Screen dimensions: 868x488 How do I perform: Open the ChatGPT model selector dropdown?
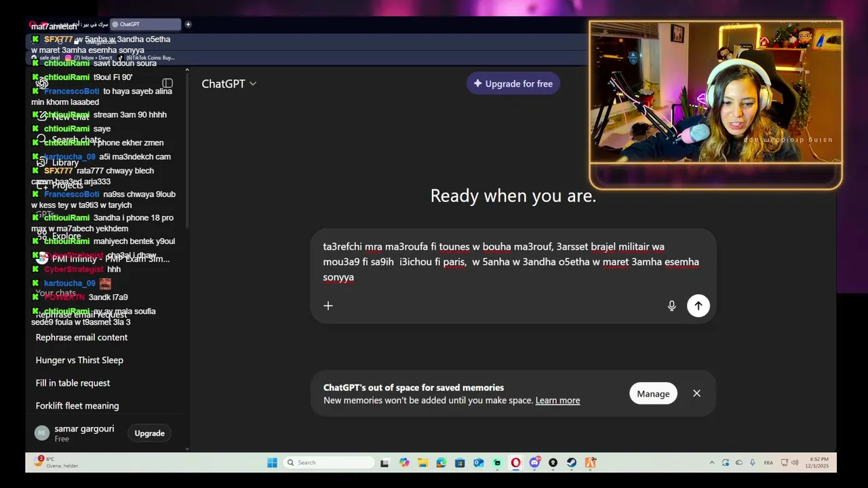(229, 83)
